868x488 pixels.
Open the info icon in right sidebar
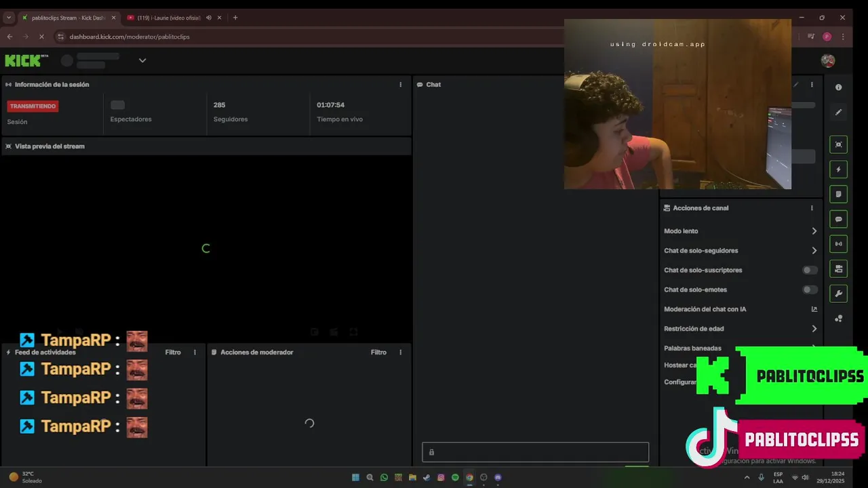[839, 87]
